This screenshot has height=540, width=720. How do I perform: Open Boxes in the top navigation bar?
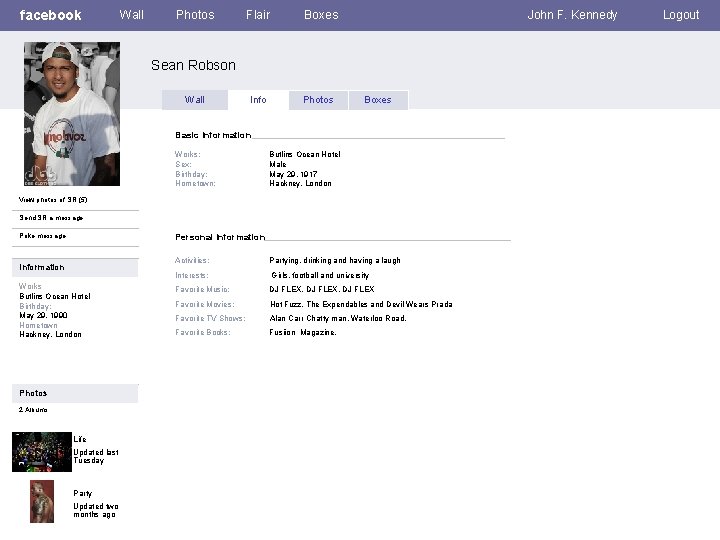click(x=321, y=15)
